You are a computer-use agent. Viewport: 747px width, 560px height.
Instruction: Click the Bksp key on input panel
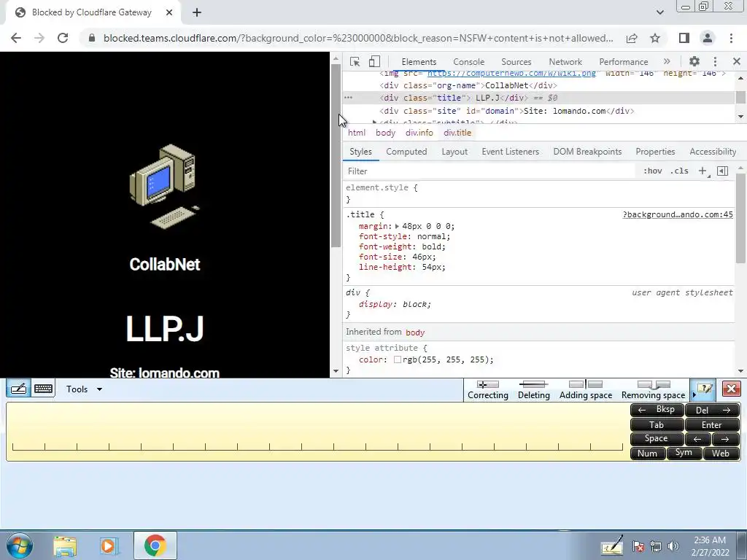pos(657,410)
